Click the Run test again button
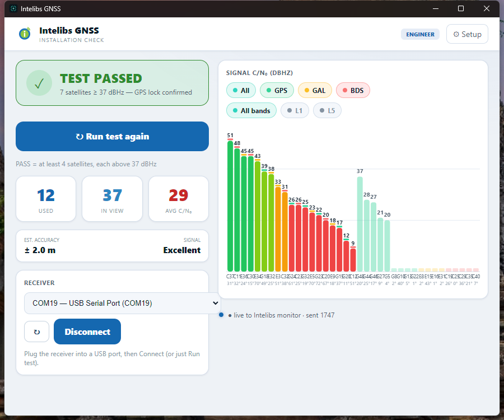 pyautogui.click(x=112, y=136)
